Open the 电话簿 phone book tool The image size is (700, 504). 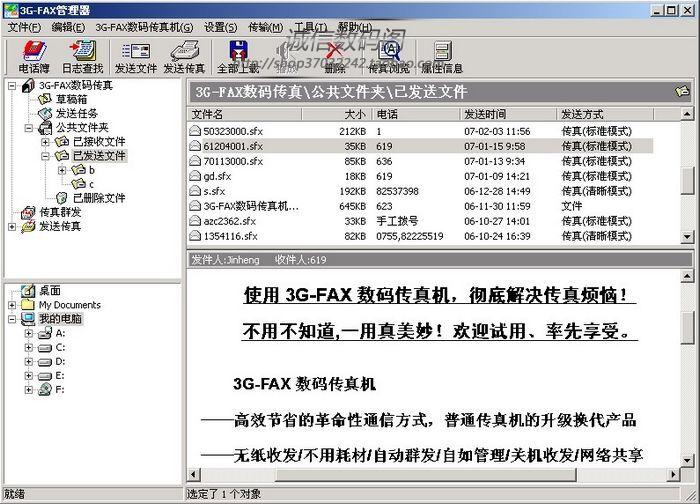pos(34,57)
